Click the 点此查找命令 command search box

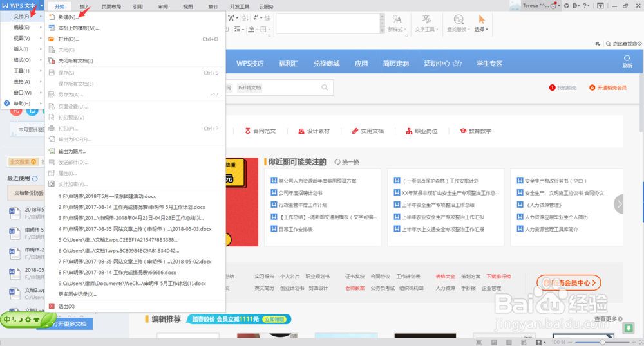pyautogui.click(x=623, y=44)
